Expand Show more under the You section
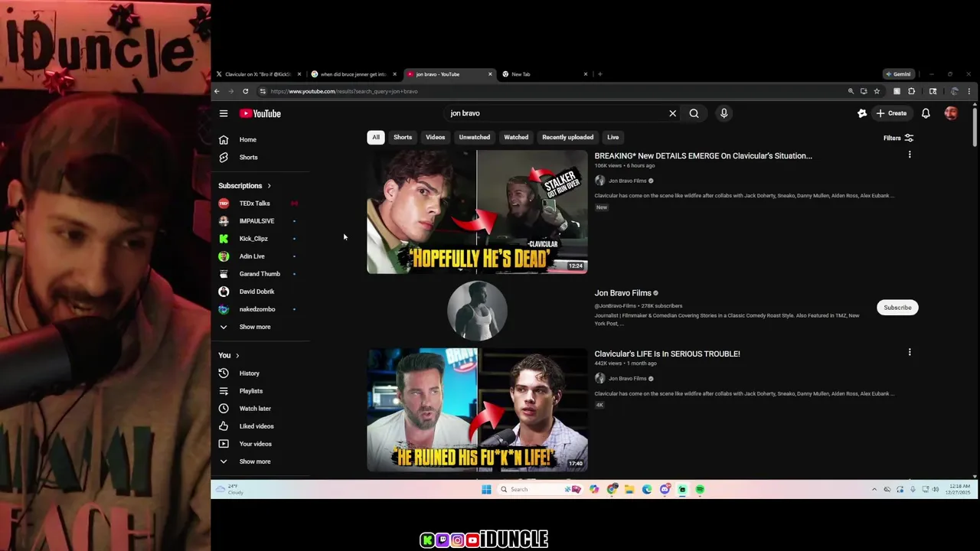The height and width of the screenshot is (551, 980). (x=260, y=461)
